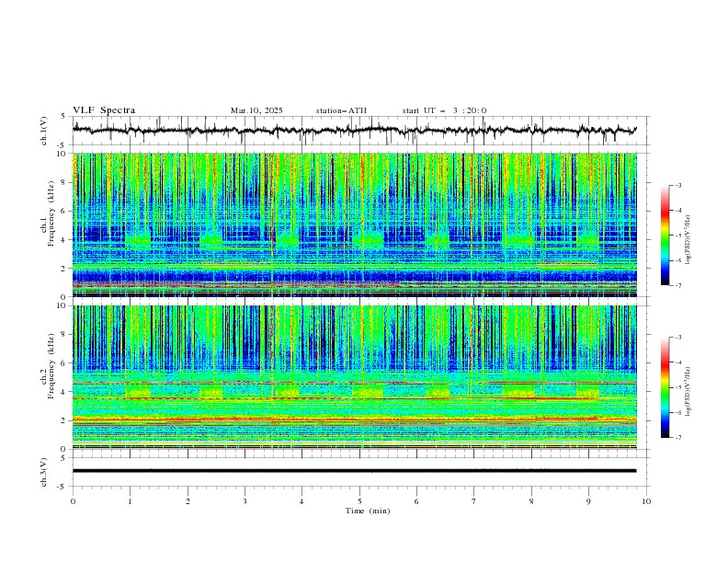Click the "Time (min)" axis label
The image size is (728, 563).
click(368, 511)
